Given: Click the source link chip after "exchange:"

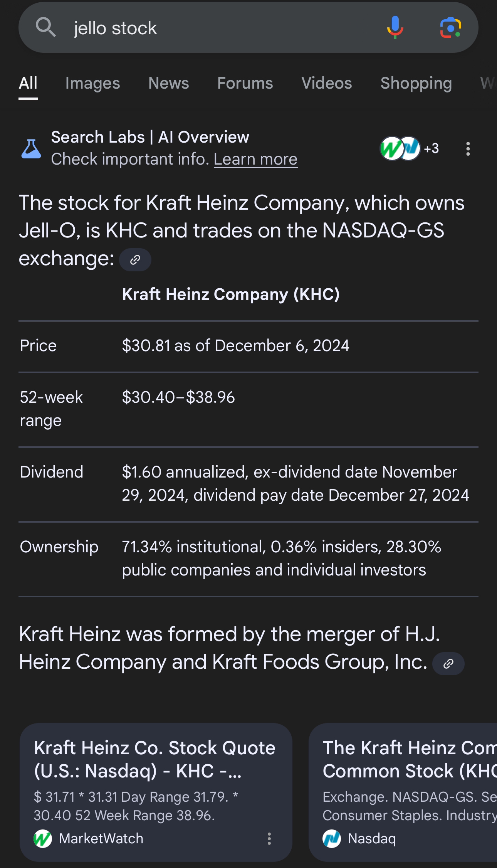Looking at the screenshot, I should click(x=135, y=260).
